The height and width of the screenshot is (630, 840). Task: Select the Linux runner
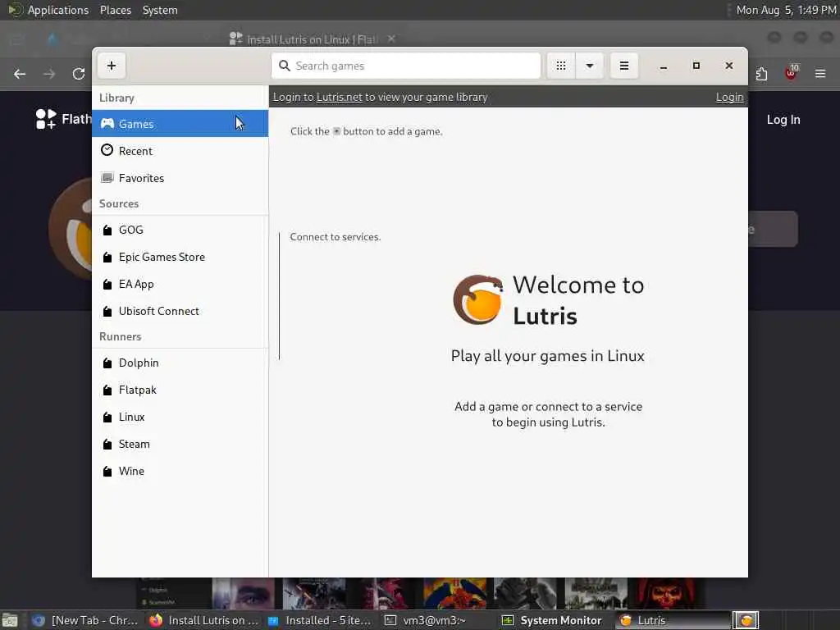180,417
